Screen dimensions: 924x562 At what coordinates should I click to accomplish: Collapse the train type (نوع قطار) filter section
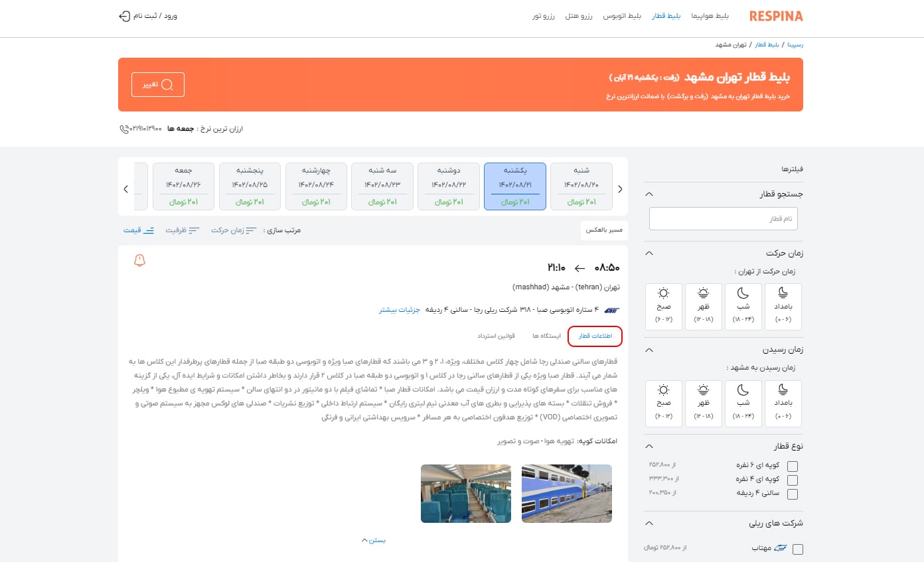pyautogui.click(x=649, y=446)
